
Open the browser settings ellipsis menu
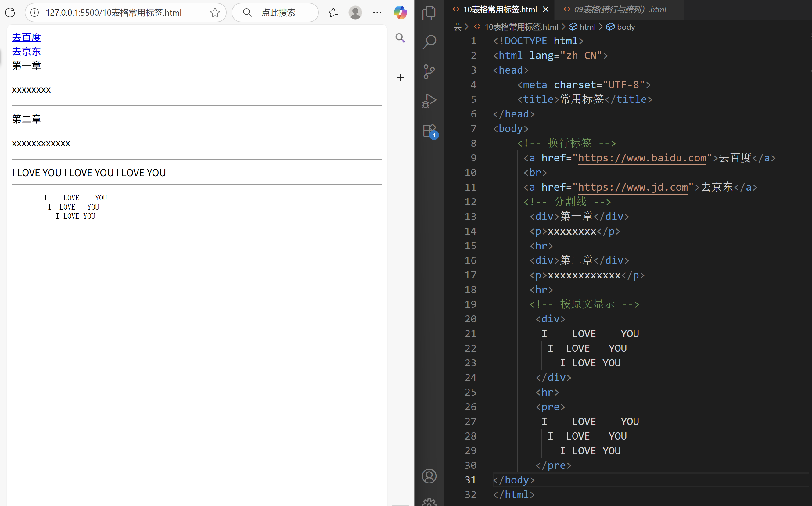pyautogui.click(x=377, y=13)
